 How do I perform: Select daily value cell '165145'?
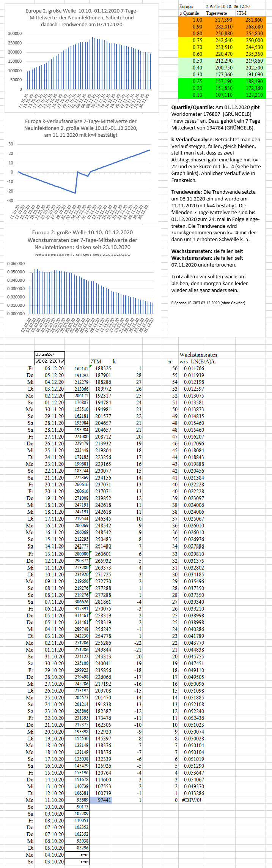pyautogui.click(x=77, y=368)
